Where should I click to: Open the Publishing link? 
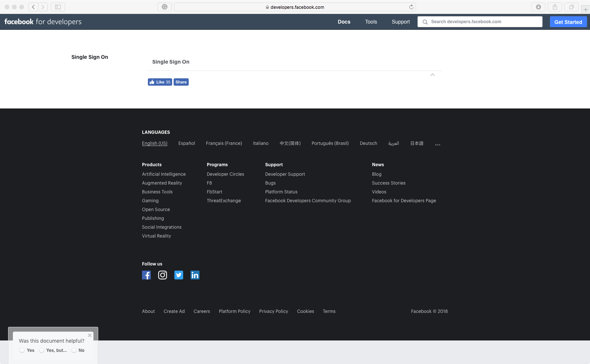153,218
